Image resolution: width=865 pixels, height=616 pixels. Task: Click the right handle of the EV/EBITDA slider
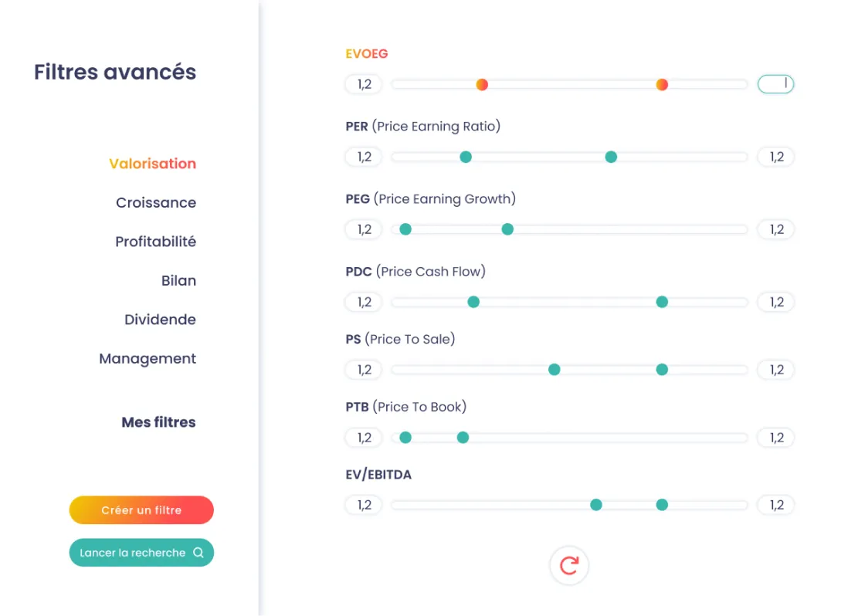click(662, 505)
